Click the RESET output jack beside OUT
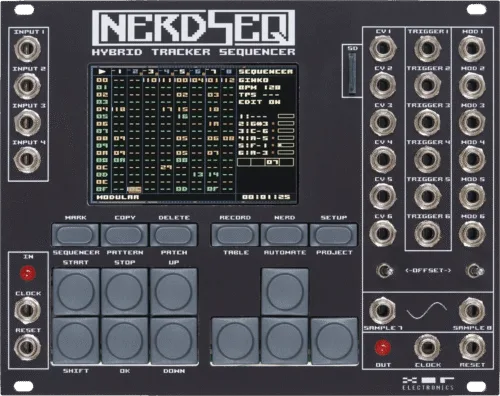 pos(472,348)
